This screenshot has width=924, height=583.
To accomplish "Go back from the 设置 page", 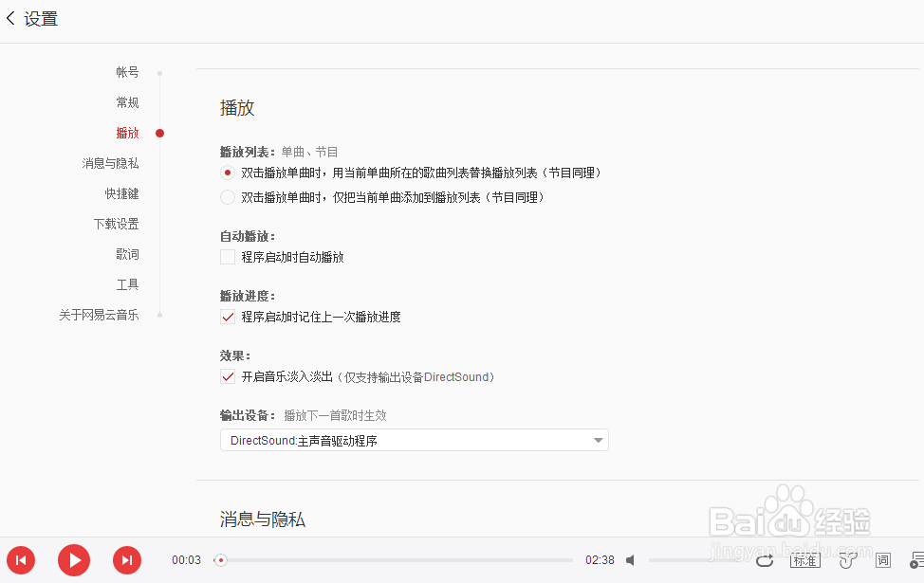I will point(10,18).
